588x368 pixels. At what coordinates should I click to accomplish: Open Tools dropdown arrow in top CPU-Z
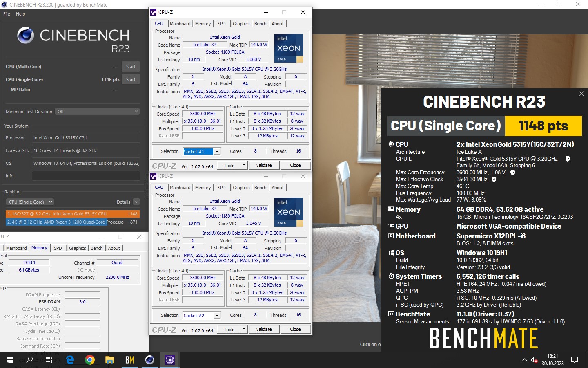point(244,165)
